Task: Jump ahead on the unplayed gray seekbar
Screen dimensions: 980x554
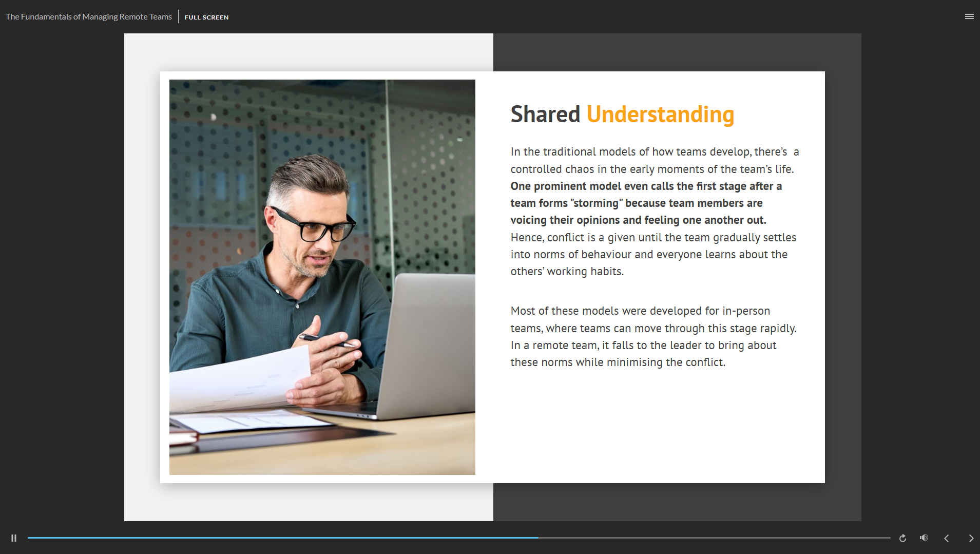Action: tap(719, 538)
